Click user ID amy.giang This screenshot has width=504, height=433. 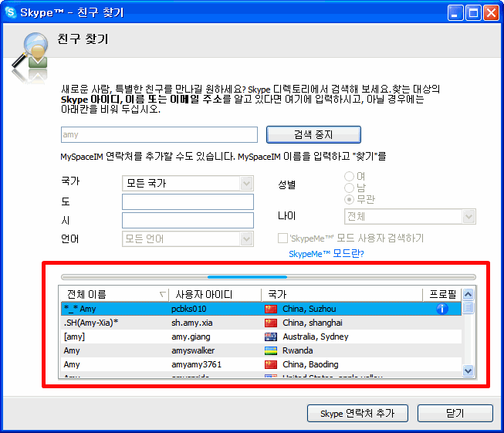pyautogui.click(x=191, y=337)
